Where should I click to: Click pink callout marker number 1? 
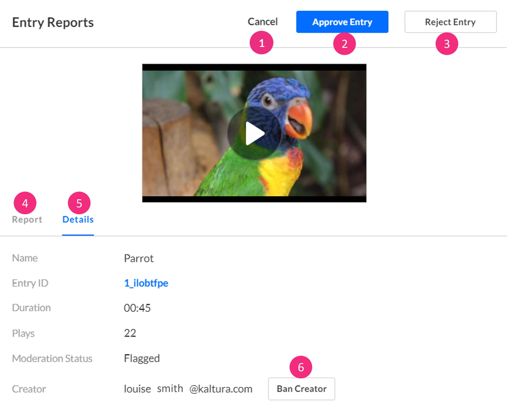(x=262, y=43)
